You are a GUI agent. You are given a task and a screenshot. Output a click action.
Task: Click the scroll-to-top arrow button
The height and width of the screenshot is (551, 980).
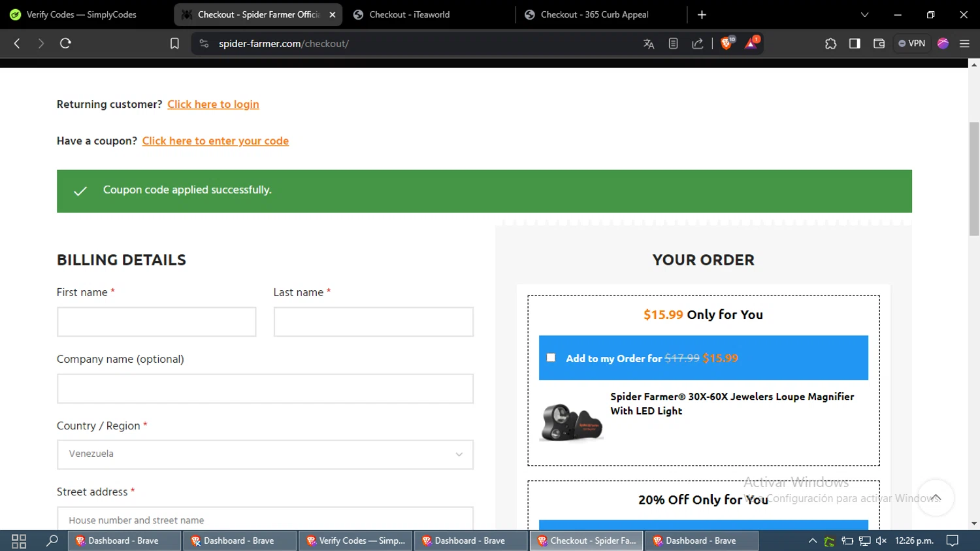[936, 497]
